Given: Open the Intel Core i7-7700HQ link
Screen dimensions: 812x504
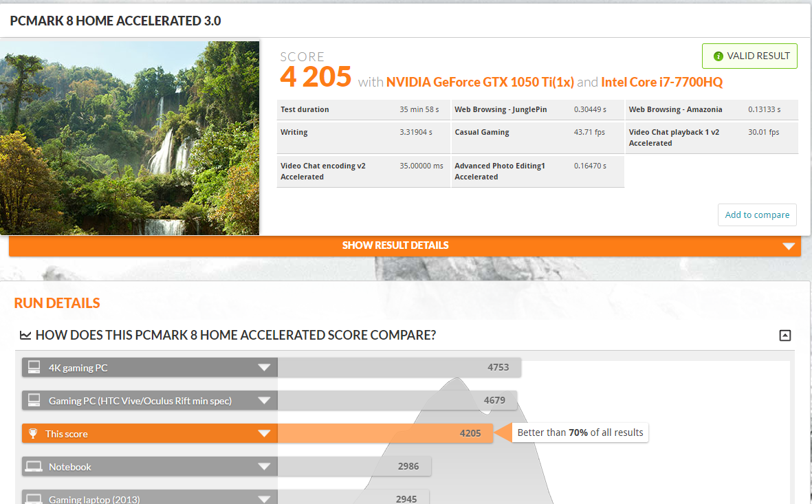Looking at the screenshot, I should (662, 83).
